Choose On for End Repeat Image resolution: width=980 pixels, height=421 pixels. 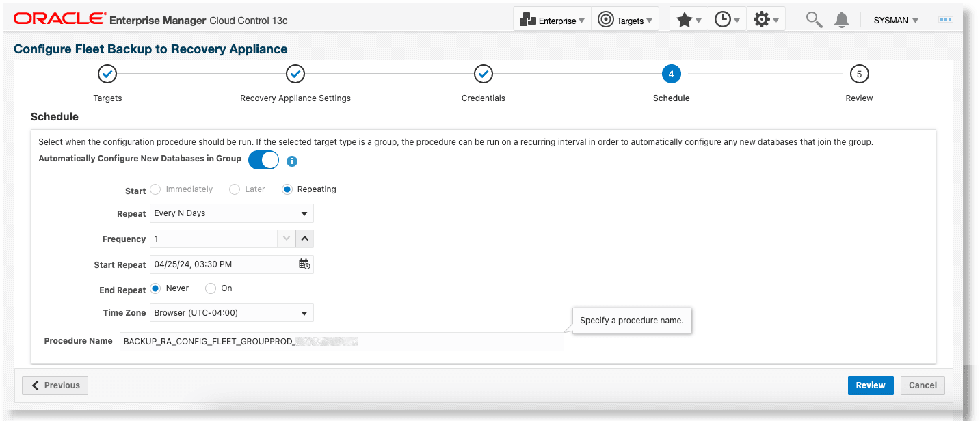point(211,288)
